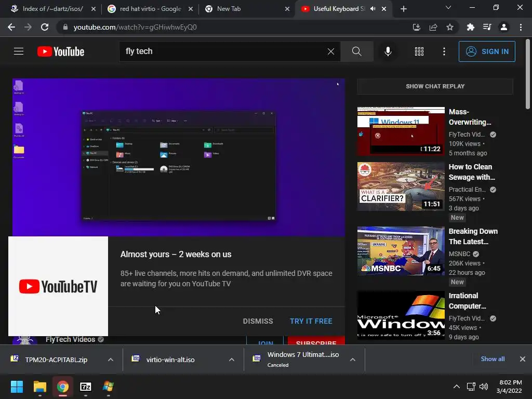The width and height of the screenshot is (532, 399).
Task: Open the 'What is a Clarifier?' thumbnail
Action: (x=401, y=187)
